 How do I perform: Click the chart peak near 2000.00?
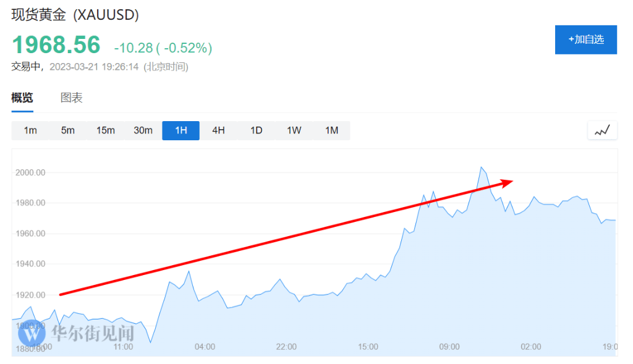(x=481, y=167)
